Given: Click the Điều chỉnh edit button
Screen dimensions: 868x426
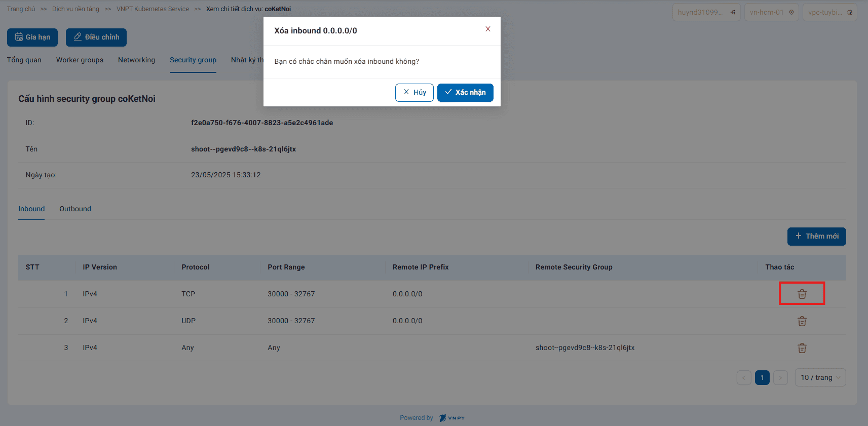Looking at the screenshot, I should tap(96, 37).
